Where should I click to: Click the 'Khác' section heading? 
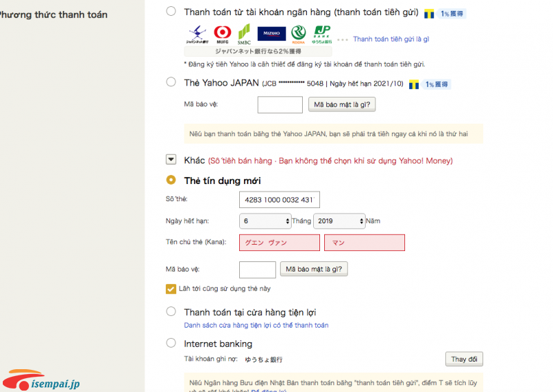pyautogui.click(x=194, y=160)
